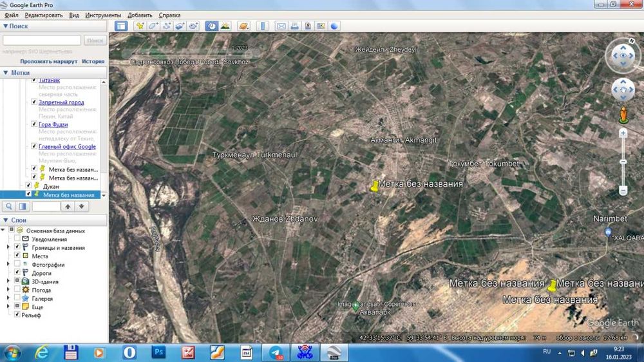Open the История link
Image resolution: width=644 pixels, height=362 pixels.
(x=93, y=61)
